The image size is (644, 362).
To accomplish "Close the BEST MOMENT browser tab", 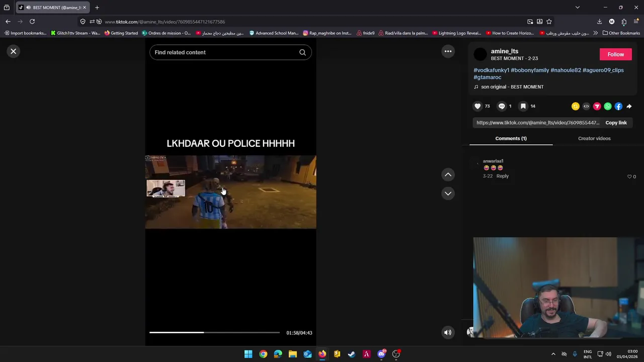I will pos(85,8).
